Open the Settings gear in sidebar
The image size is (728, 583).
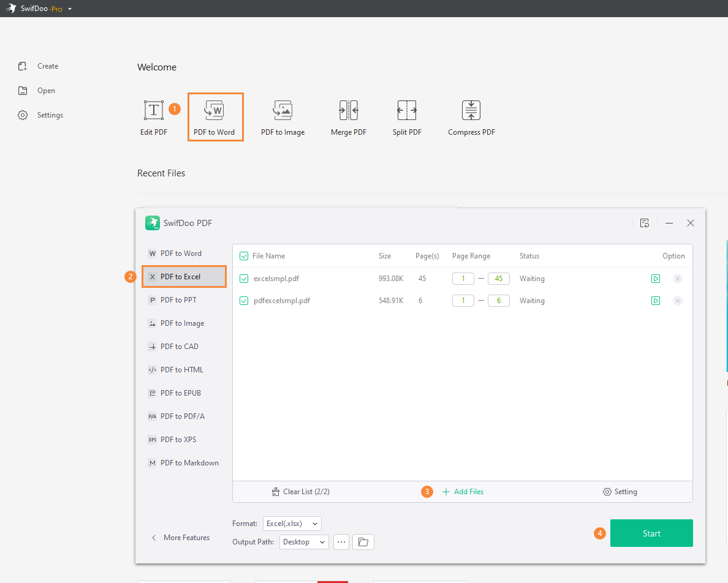pos(22,115)
